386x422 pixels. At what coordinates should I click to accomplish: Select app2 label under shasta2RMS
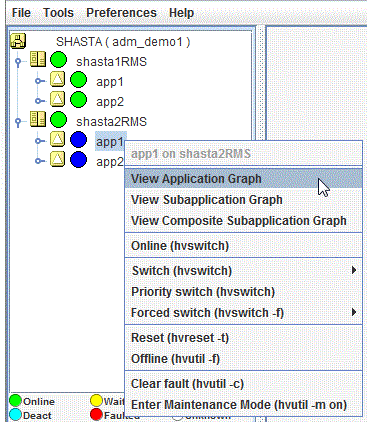[110, 162]
